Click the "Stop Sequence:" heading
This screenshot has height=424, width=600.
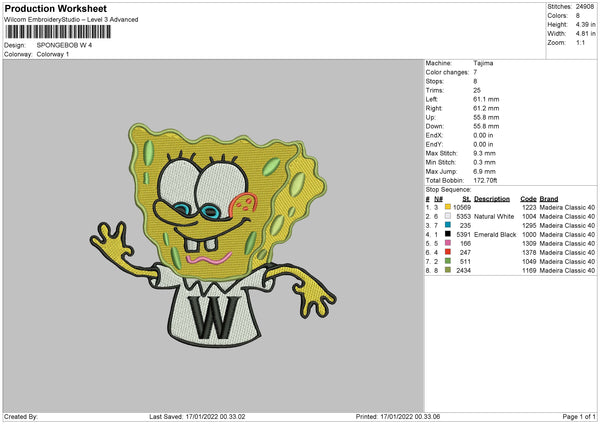pyautogui.click(x=448, y=190)
